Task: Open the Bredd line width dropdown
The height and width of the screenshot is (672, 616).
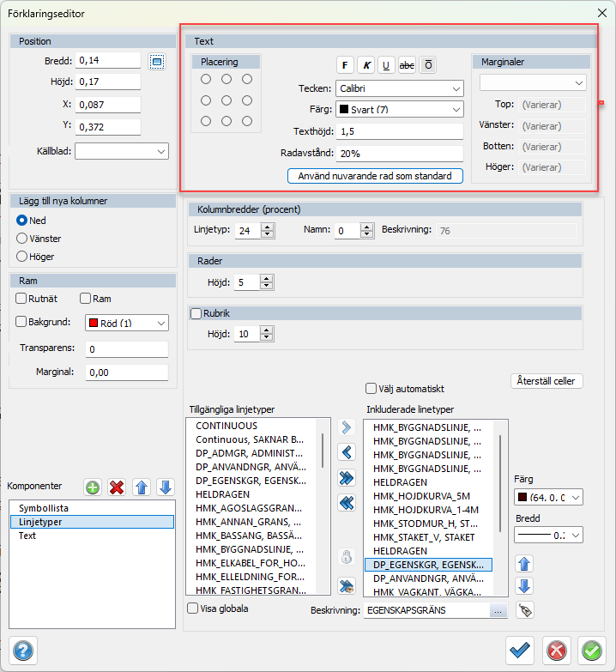Action: click(x=548, y=535)
